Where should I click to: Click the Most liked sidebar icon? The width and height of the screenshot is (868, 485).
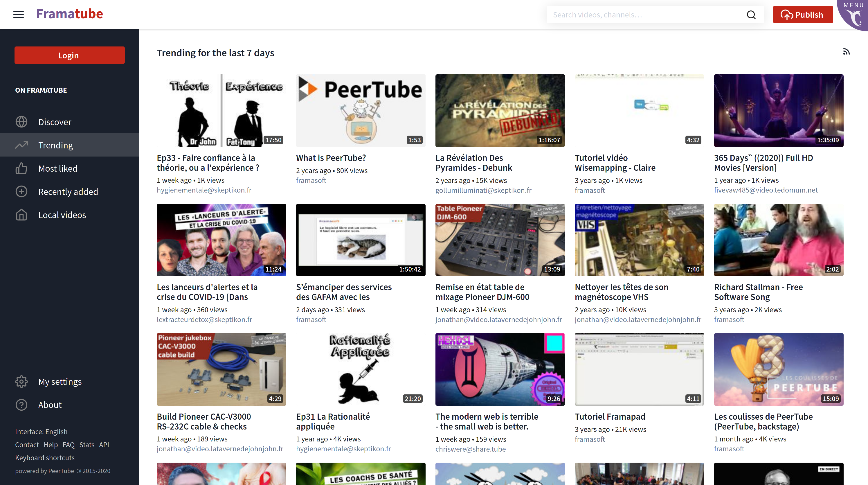coord(21,168)
